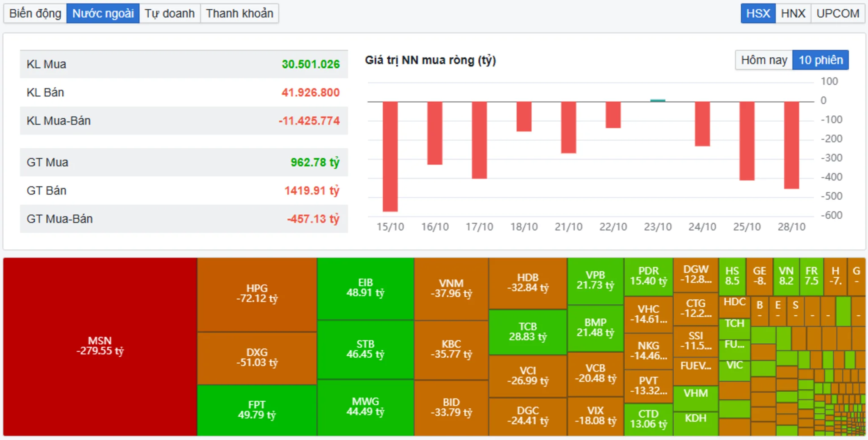The height and width of the screenshot is (440, 868).
Task: Click the BID -33.79 tỷ tile
Action: (451, 408)
